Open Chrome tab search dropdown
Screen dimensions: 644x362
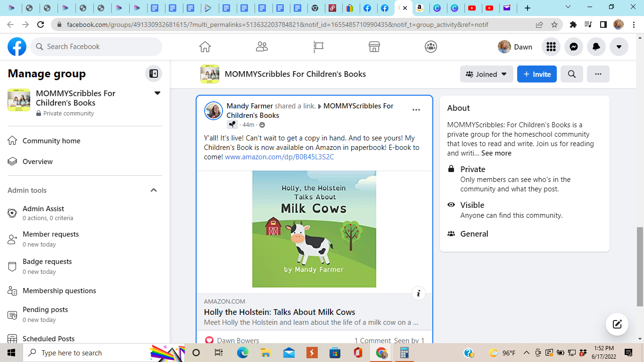(x=568, y=7)
